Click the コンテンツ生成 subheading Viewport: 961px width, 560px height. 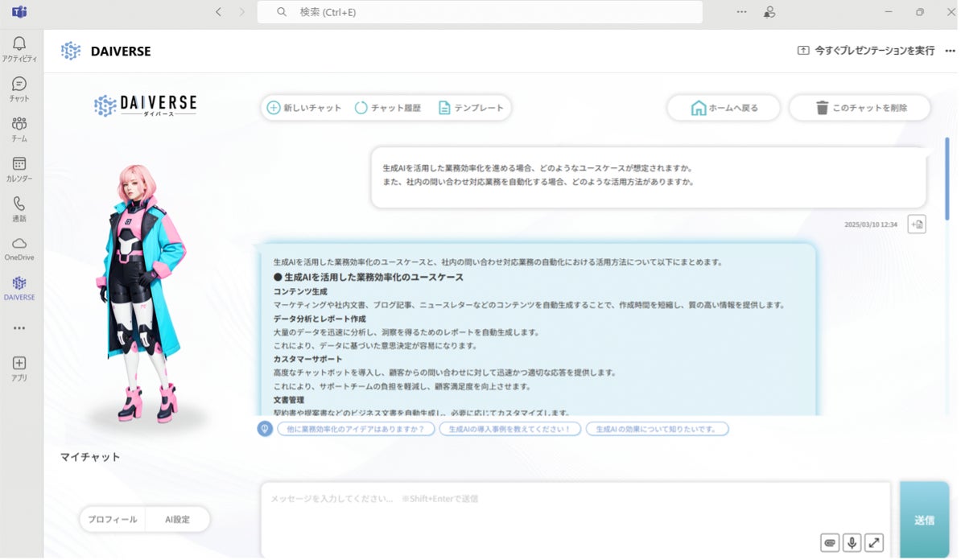click(300, 291)
